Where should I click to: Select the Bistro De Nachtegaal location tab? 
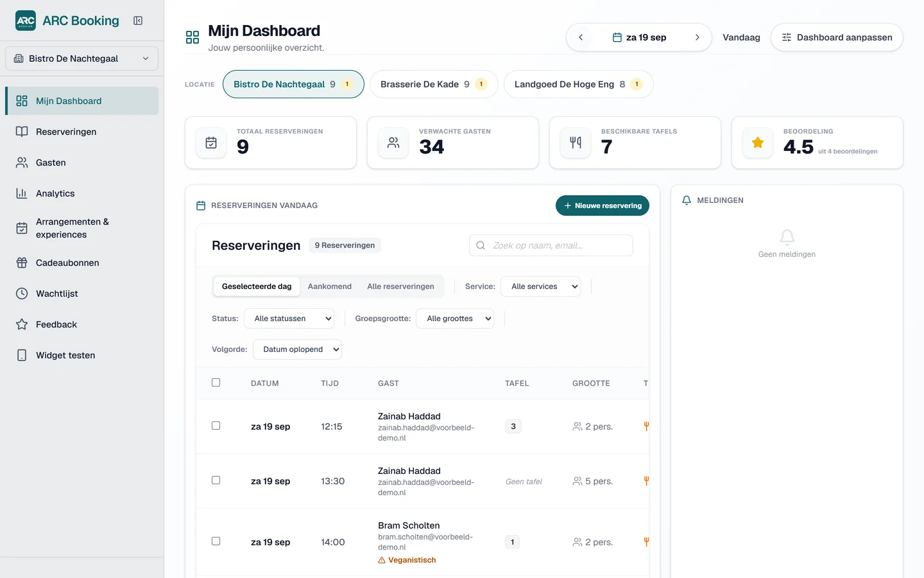tap(293, 84)
